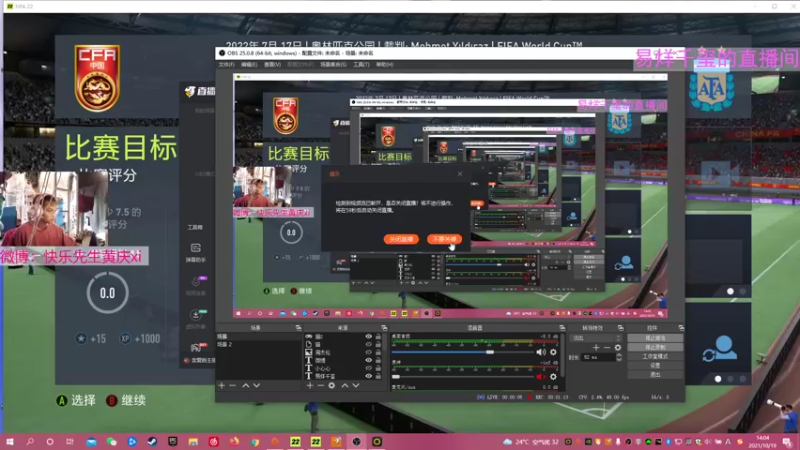Open second mixer channel settings gear
Screen dimensions: 800x450
[553, 377]
